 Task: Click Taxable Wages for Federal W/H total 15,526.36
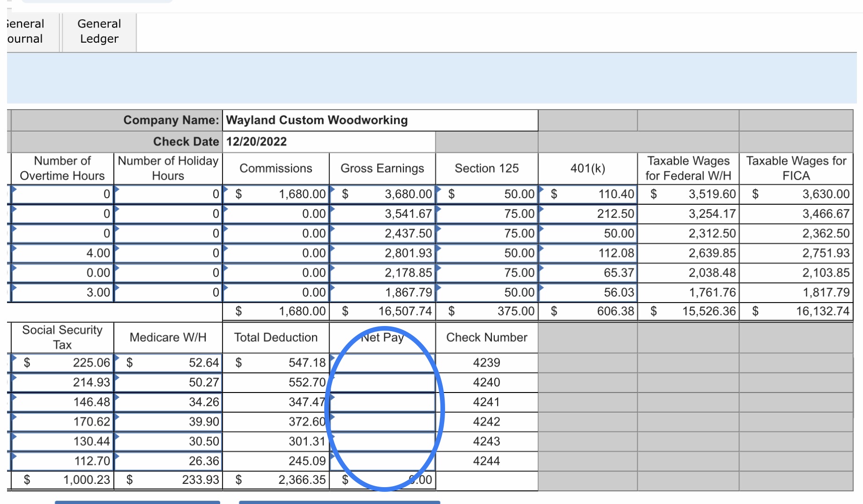point(688,311)
